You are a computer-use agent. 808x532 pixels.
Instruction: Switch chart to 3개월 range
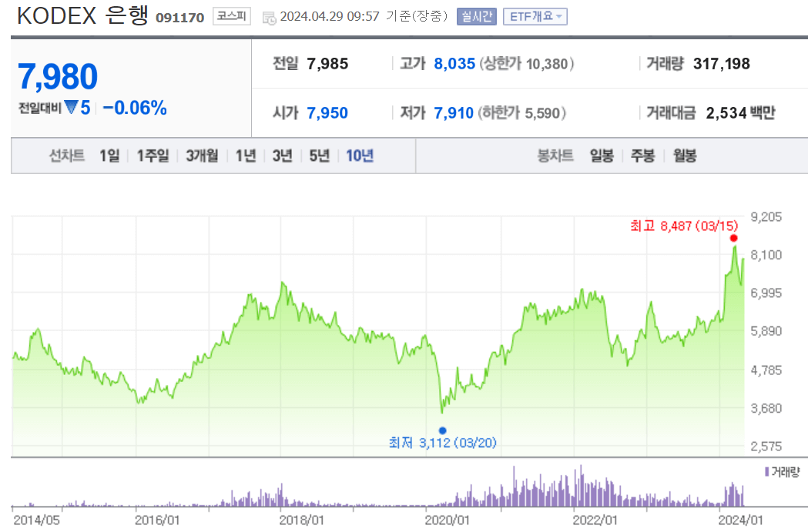pyautogui.click(x=202, y=156)
